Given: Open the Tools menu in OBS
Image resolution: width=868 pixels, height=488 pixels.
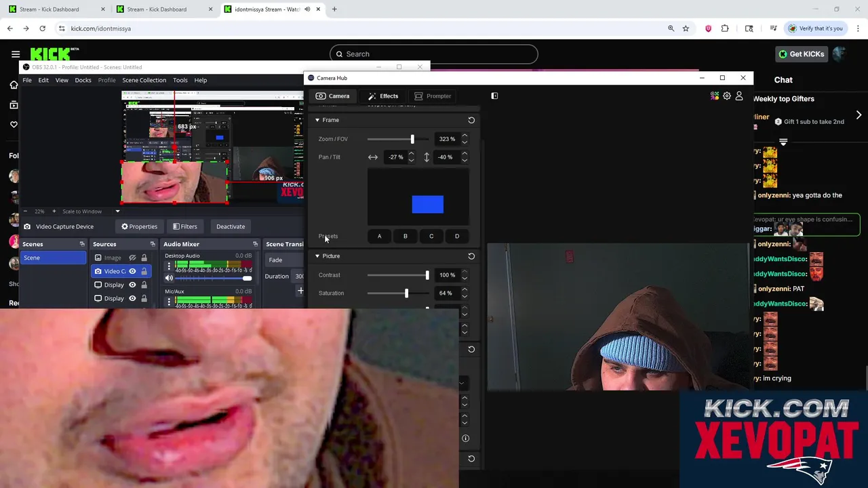Looking at the screenshot, I should click(180, 80).
